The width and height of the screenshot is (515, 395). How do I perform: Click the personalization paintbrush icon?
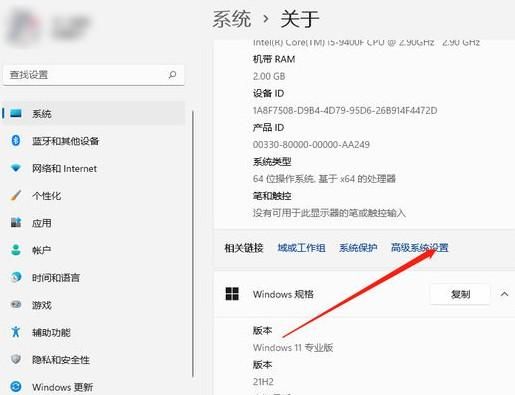coord(16,195)
